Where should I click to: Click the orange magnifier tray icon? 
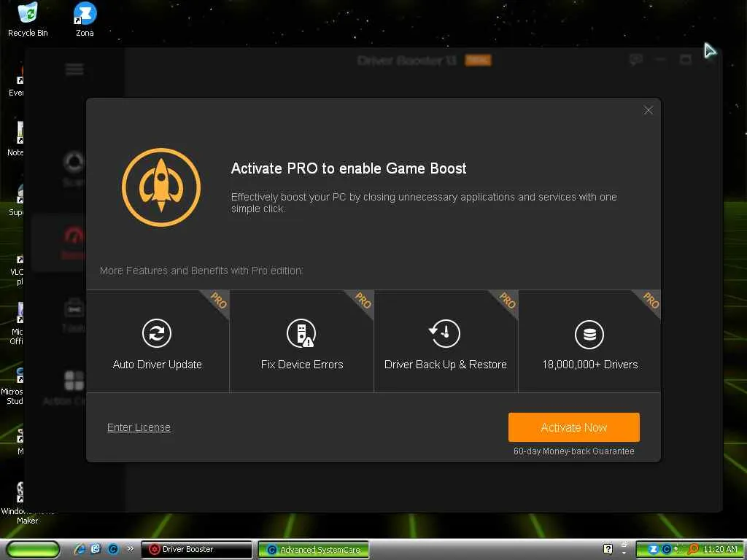[x=693, y=550]
